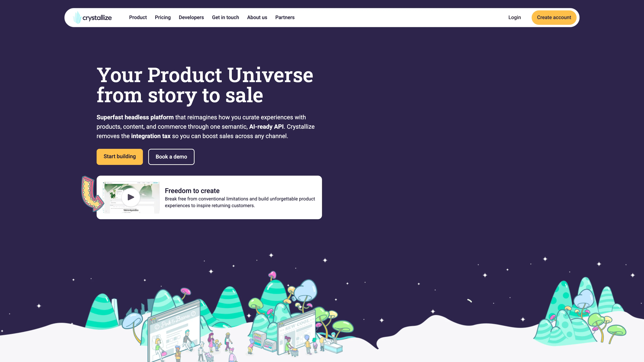644x362 pixels.
Task: Click the Login link
Action: point(515,17)
